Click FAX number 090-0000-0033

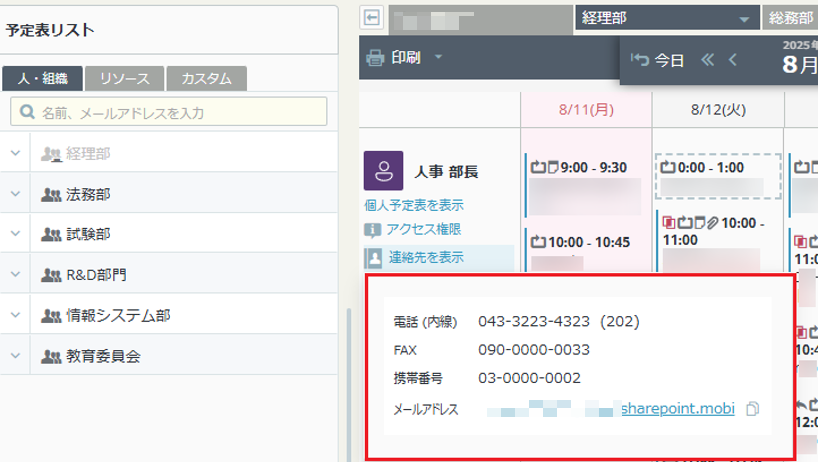click(534, 349)
